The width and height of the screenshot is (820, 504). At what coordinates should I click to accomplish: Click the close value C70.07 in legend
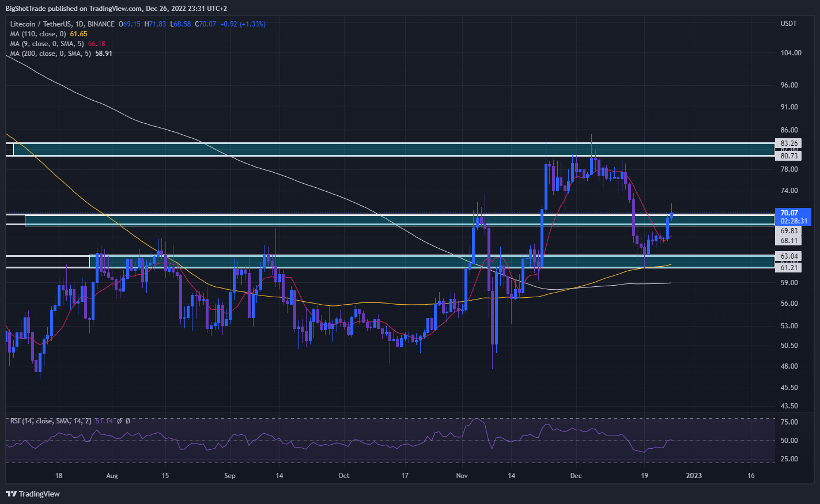pyautogui.click(x=205, y=24)
